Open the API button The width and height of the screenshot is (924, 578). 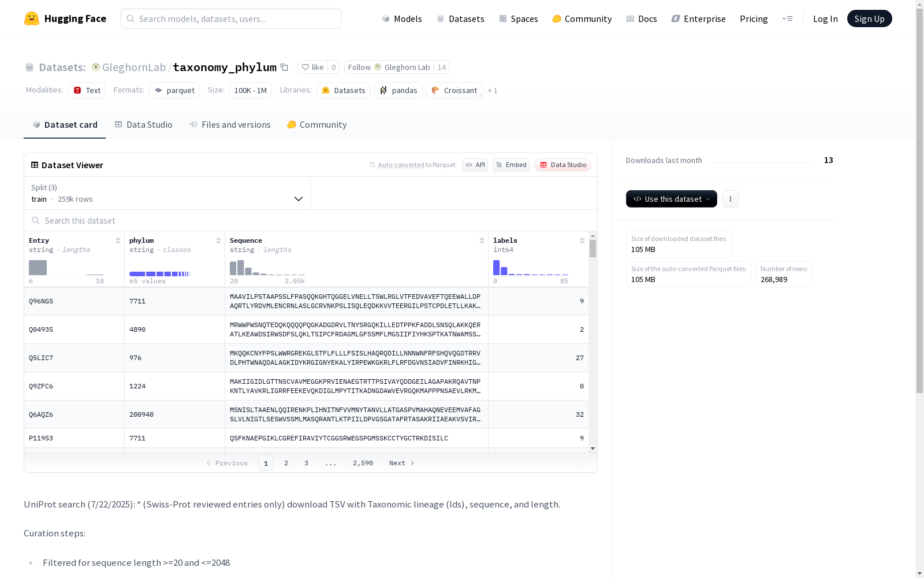[475, 165]
